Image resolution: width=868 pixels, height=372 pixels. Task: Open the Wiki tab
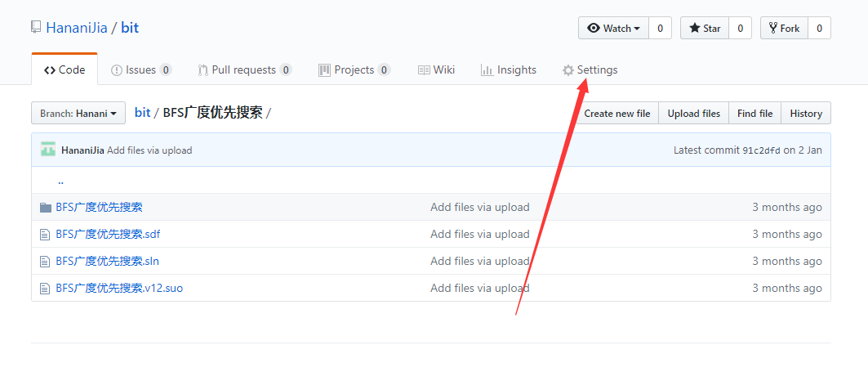pyautogui.click(x=436, y=69)
